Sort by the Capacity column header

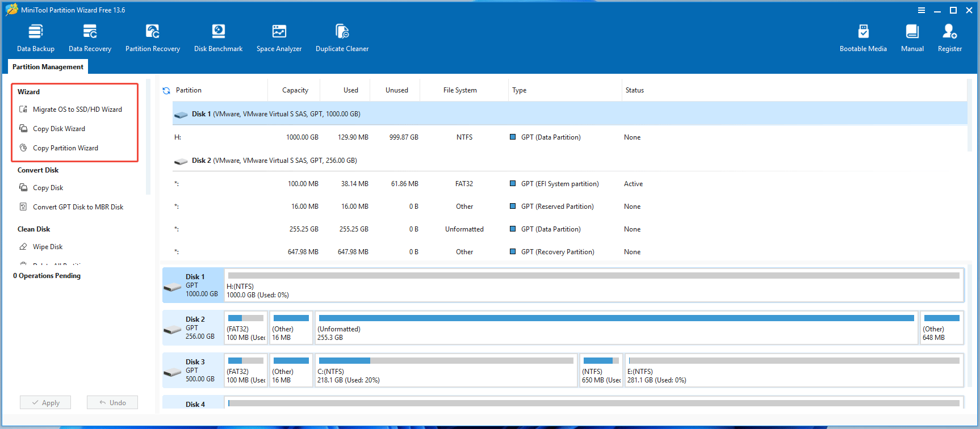click(x=295, y=90)
